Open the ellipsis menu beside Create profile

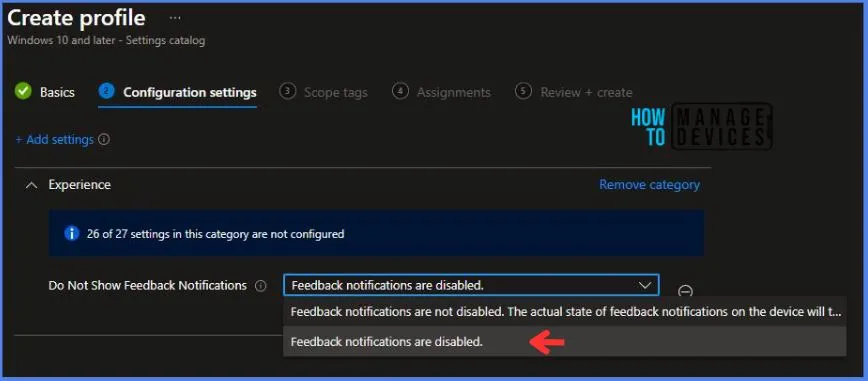point(175,18)
